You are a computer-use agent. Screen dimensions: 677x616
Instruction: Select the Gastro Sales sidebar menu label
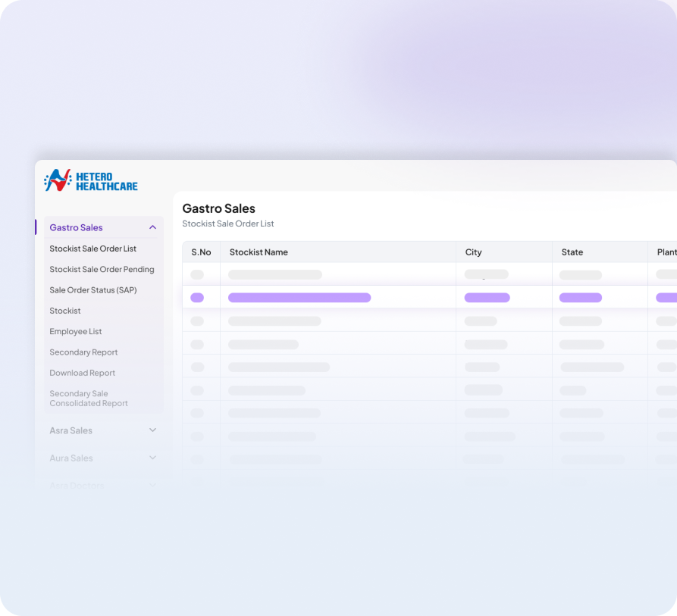point(76,227)
